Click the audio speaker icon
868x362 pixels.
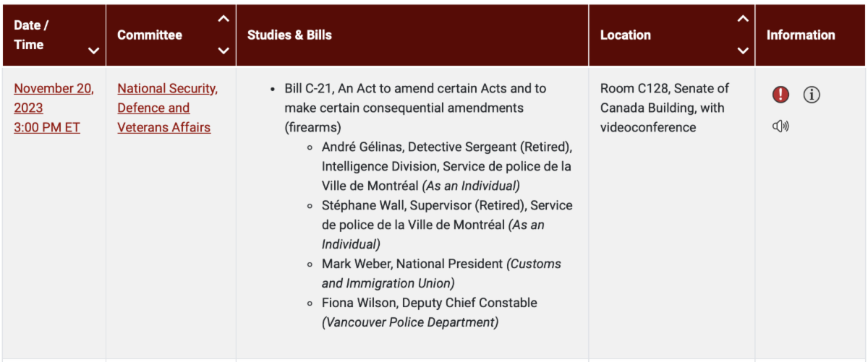780,126
